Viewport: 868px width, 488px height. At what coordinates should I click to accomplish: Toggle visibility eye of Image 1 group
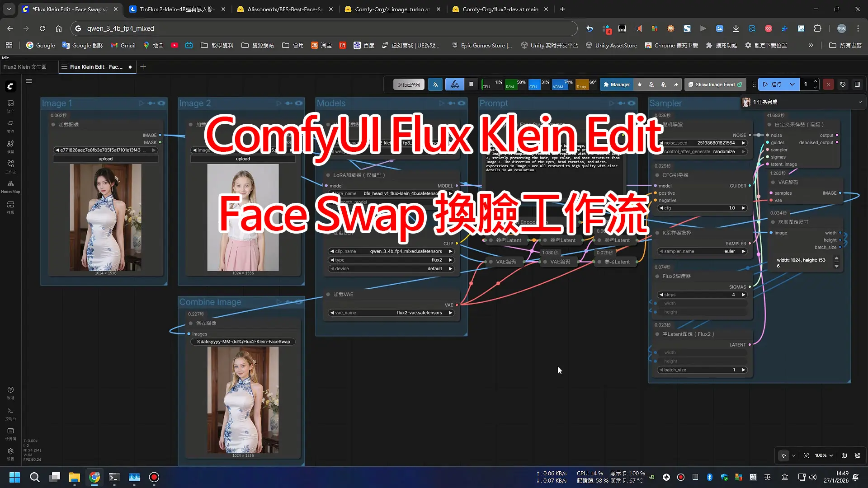(x=161, y=103)
